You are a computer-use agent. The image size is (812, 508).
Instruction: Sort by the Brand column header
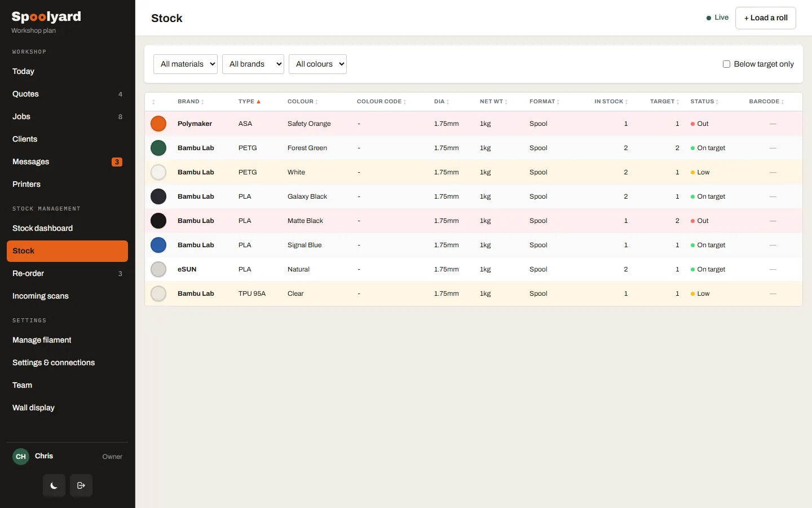(191, 102)
